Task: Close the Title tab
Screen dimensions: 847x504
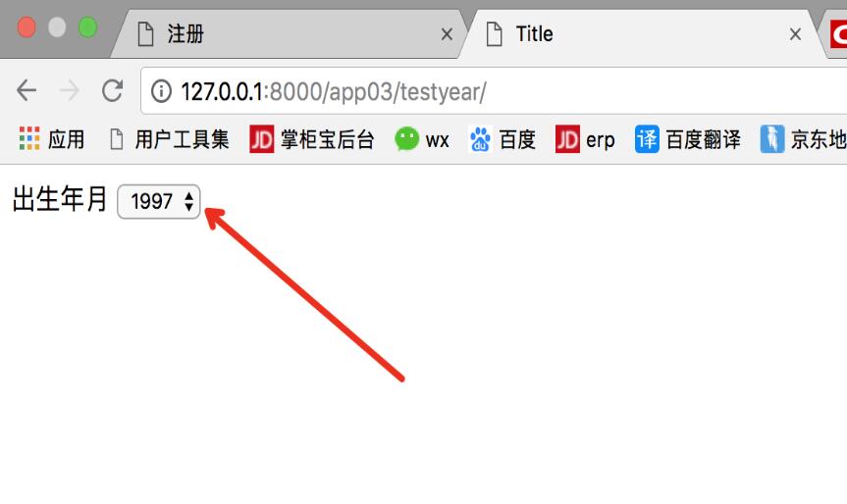Action: coord(795,34)
